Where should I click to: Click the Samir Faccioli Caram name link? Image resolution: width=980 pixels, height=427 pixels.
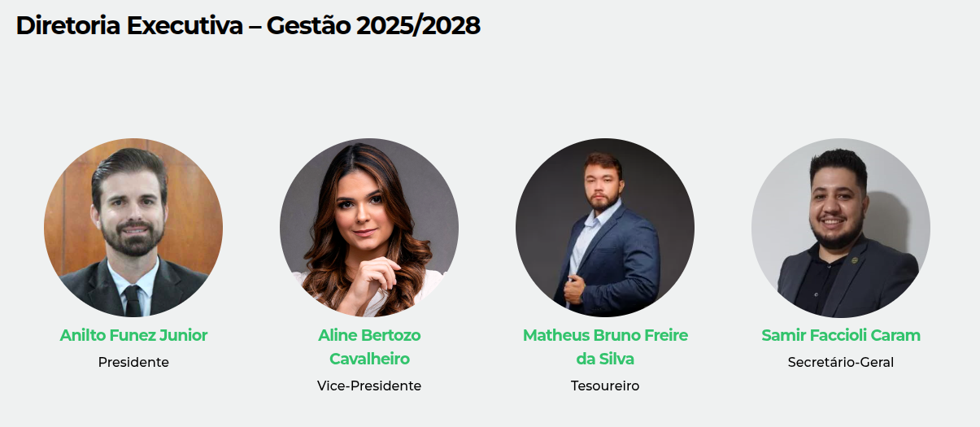pyautogui.click(x=841, y=335)
